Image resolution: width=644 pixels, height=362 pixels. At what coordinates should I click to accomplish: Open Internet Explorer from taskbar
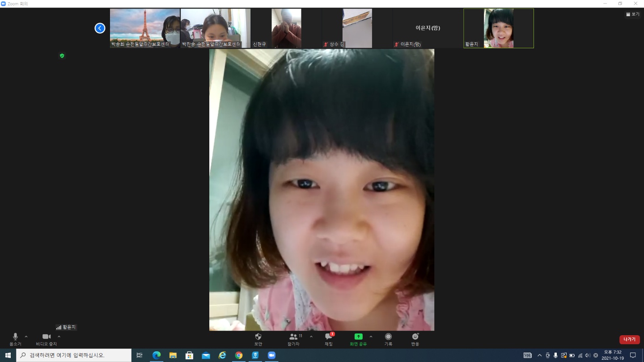click(222, 355)
